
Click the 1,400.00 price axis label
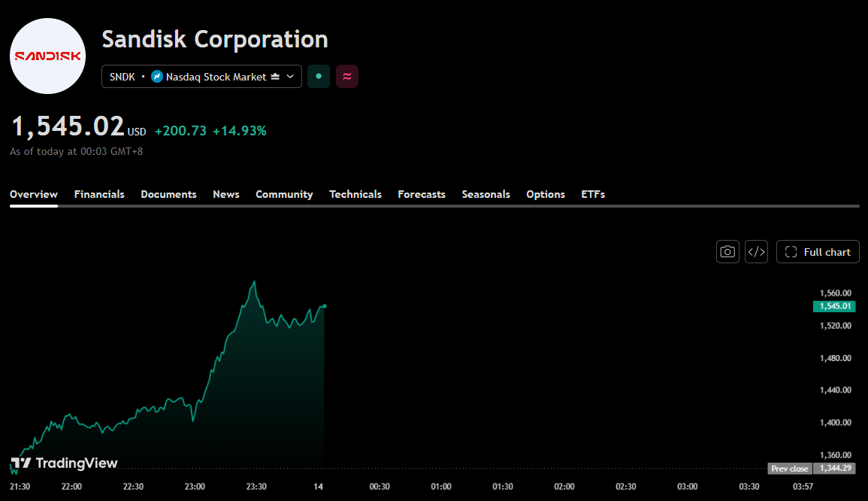pyautogui.click(x=836, y=423)
